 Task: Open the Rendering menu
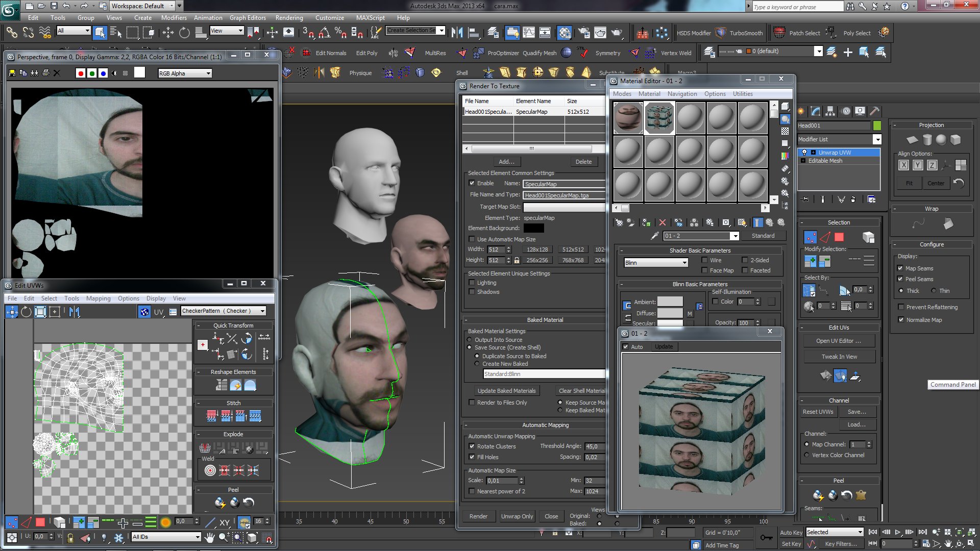[289, 18]
